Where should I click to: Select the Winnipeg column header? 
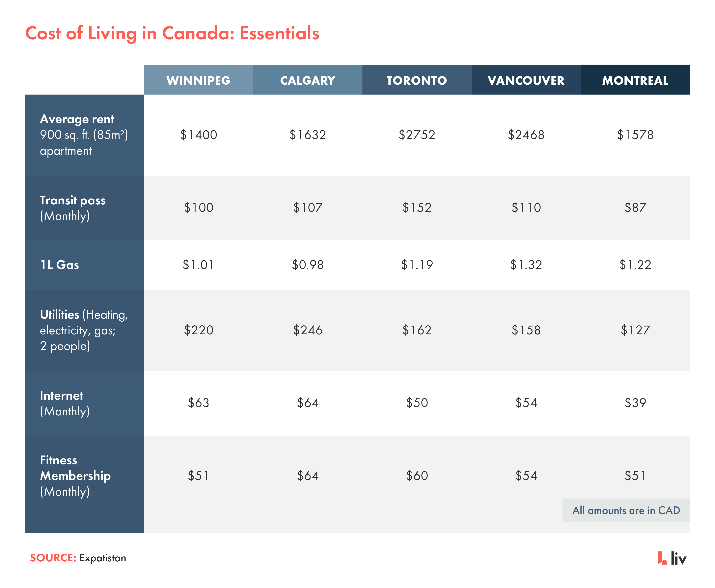pos(198,80)
